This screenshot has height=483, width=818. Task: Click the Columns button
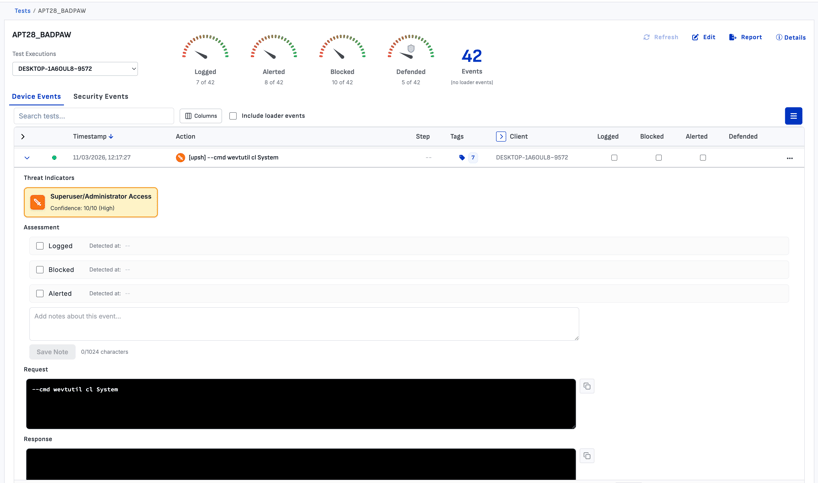pyautogui.click(x=201, y=116)
